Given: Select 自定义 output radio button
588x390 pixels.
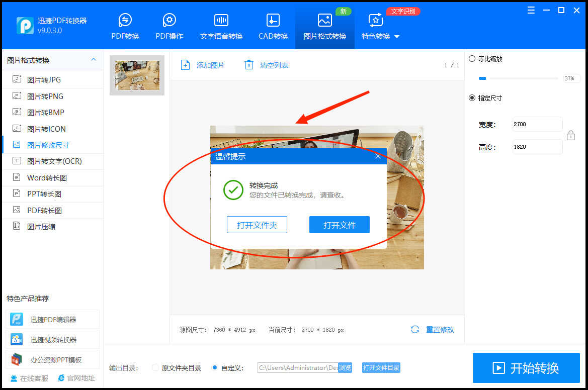Looking at the screenshot, I should pyautogui.click(x=214, y=367).
